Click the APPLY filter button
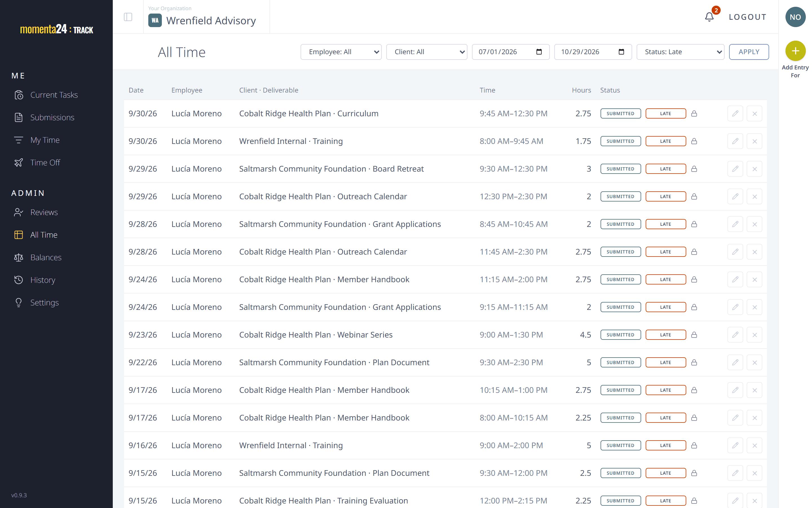 coord(749,52)
